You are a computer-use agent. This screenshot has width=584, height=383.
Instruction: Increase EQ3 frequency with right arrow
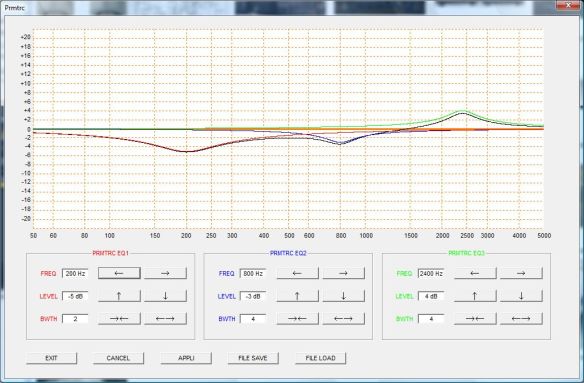(x=521, y=273)
